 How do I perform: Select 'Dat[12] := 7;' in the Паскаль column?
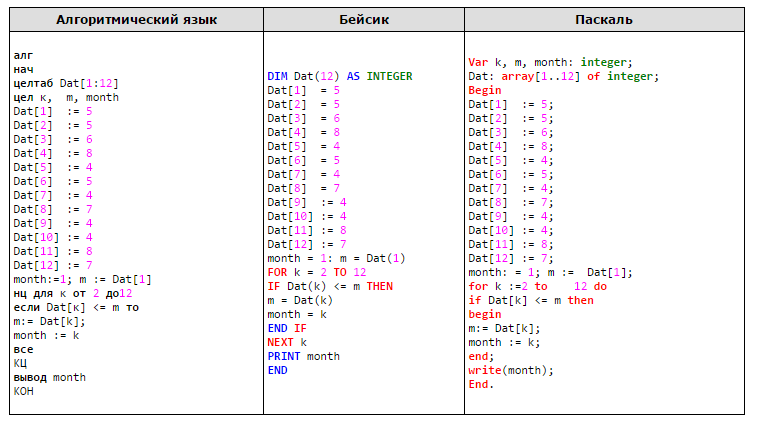pyautogui.click(x=511, y=259)
